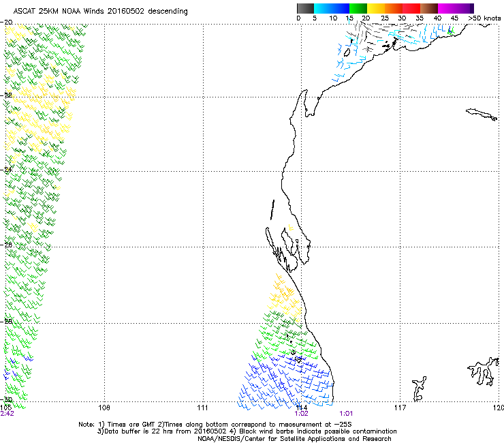Click the '-20' latitude label
The image size is (504, 443).
6,22
